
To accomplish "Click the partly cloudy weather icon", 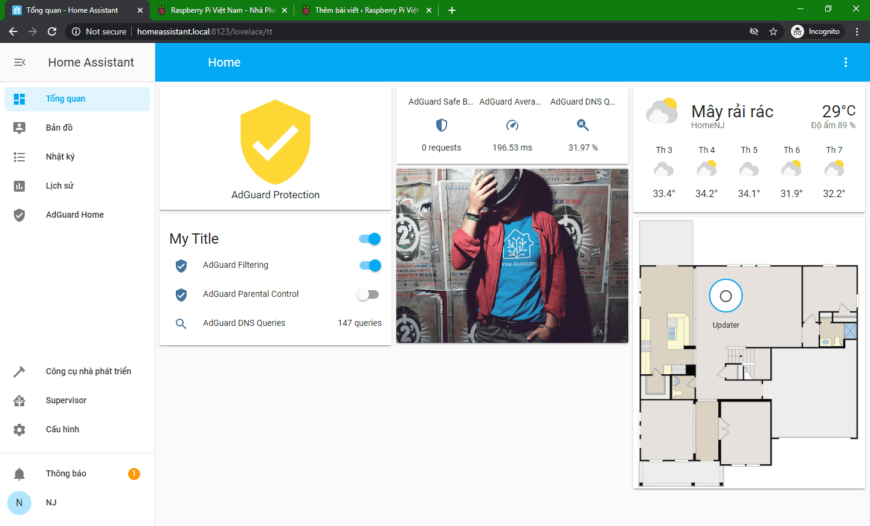I will 661,112.
